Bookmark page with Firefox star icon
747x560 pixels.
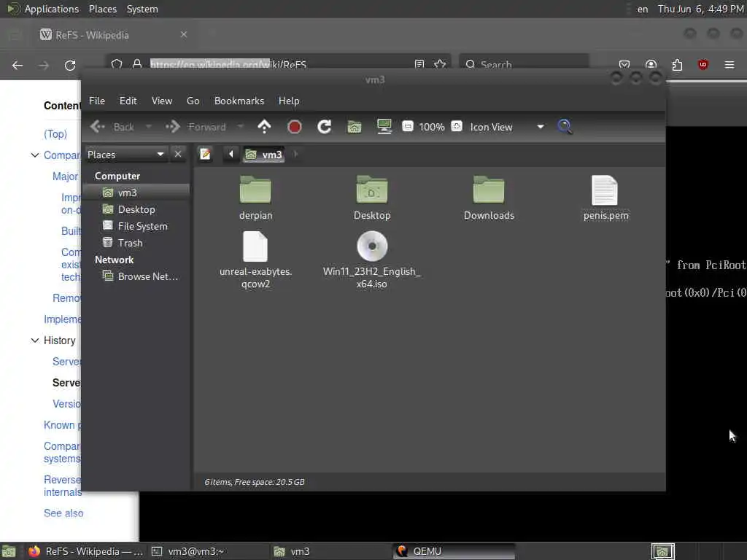pos(440,64)
